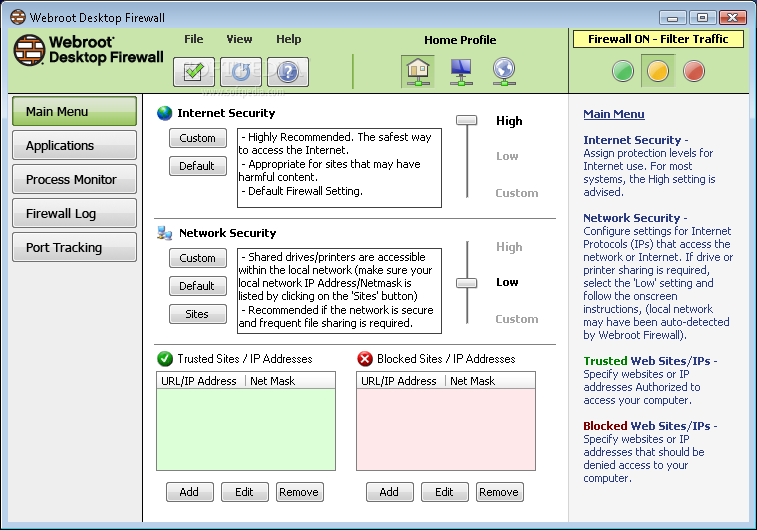Open the Applications sidebar section
Screen dimensions: 757x530
click(74, 145)
